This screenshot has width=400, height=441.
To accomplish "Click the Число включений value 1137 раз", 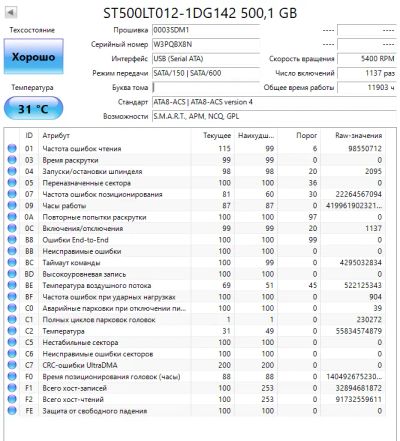I will [x=366, y=73].
